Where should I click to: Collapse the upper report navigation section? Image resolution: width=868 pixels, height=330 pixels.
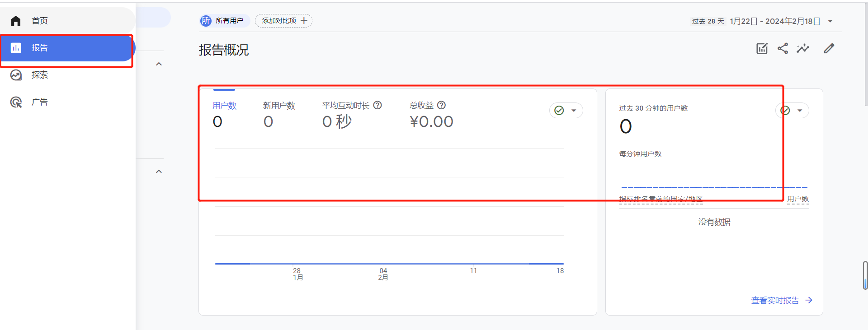159,64
